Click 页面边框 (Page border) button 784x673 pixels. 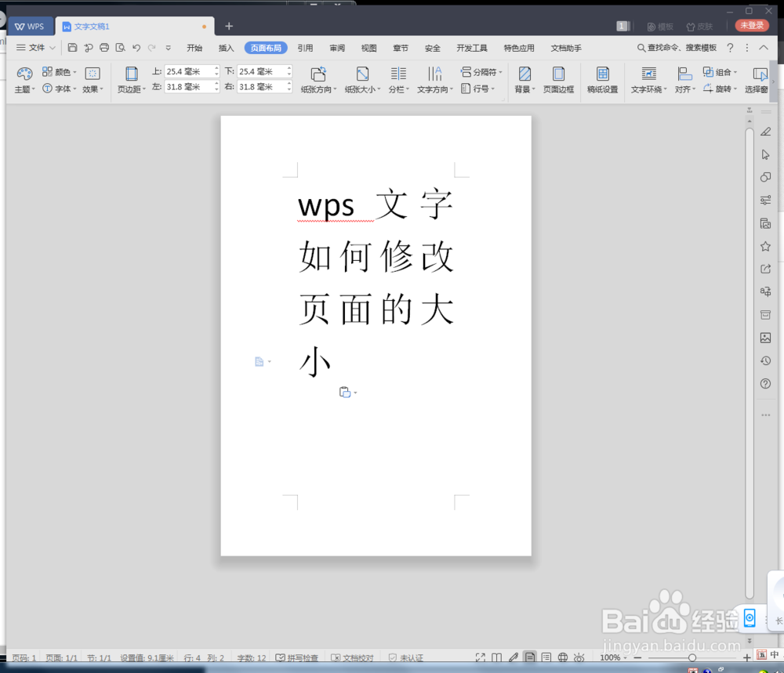[558, 80]
